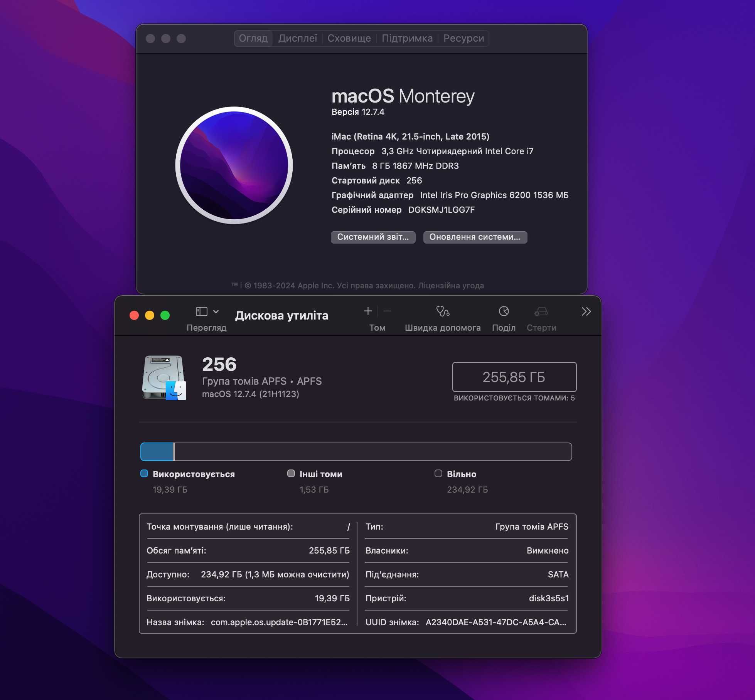
Task: Close the Disk Utility window with red button
Action: point(134,315)
